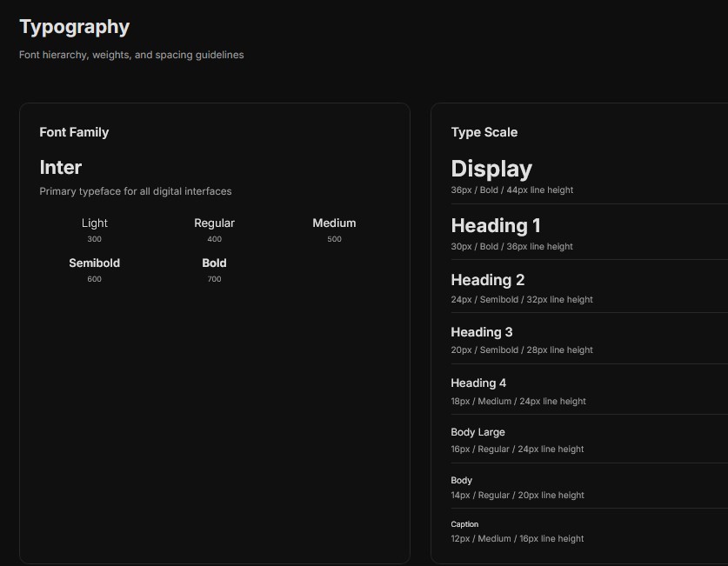Select the Display type scale sample

(x=491, y=169)
